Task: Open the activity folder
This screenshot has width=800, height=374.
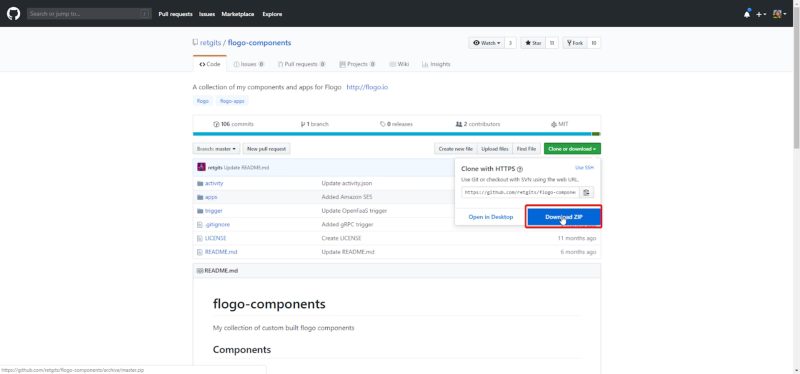Action: (x=214, y=183)
